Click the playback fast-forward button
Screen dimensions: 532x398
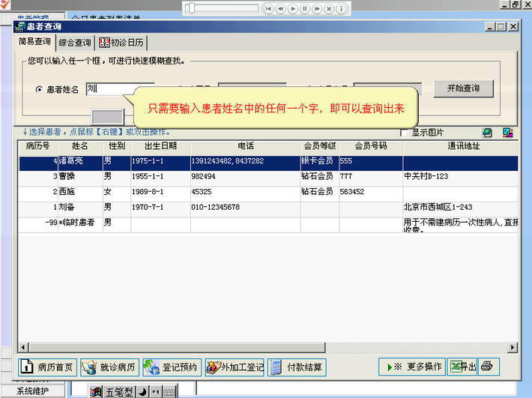click(x=317, y=8)
